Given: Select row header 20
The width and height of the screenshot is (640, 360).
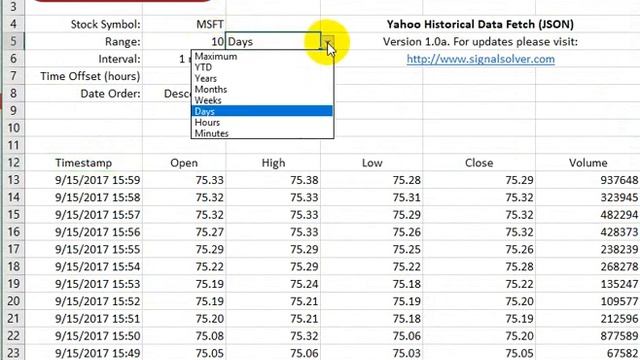Looking at the screenshot, I should [13, 301].
